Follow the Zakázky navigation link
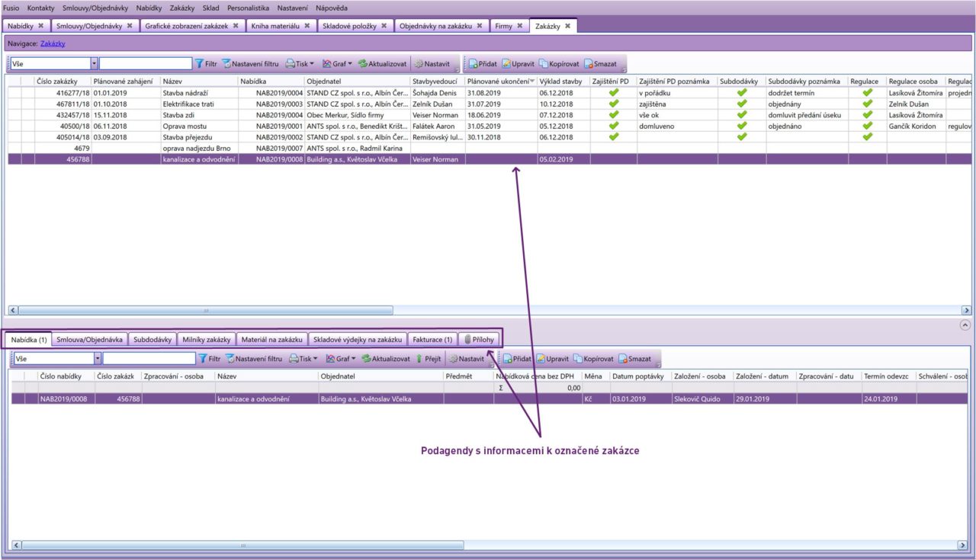This screenshot has height=560, width=976. 53,44
